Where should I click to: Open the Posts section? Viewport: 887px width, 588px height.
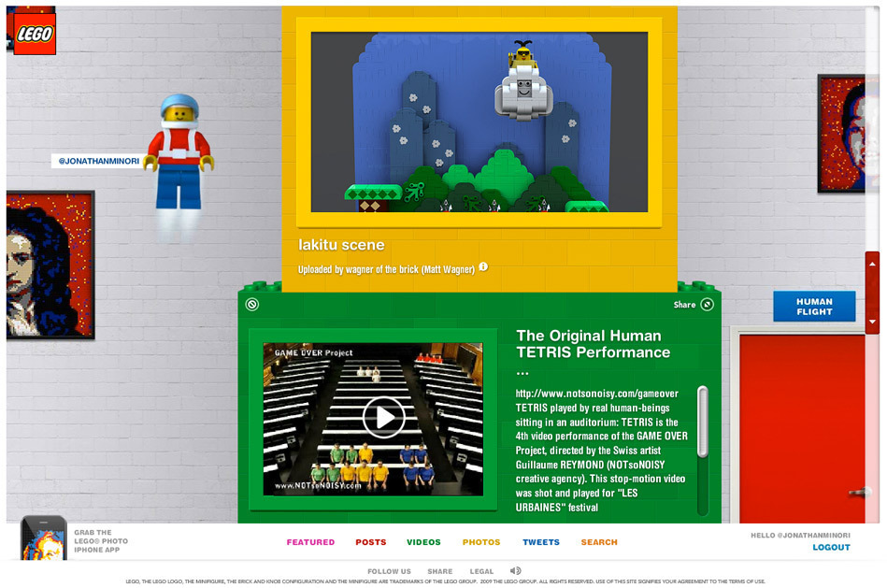coord(371,542)
